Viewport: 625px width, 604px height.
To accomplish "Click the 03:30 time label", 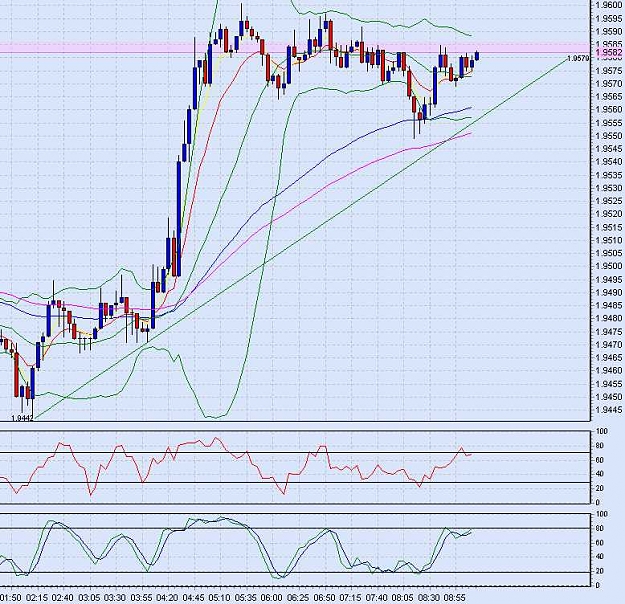I will pos(115,598).
